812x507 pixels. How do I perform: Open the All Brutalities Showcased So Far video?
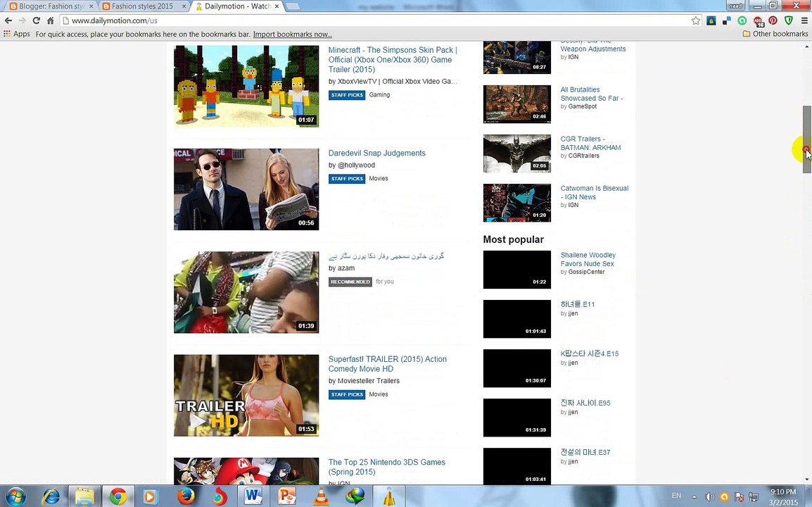[591, 94]
